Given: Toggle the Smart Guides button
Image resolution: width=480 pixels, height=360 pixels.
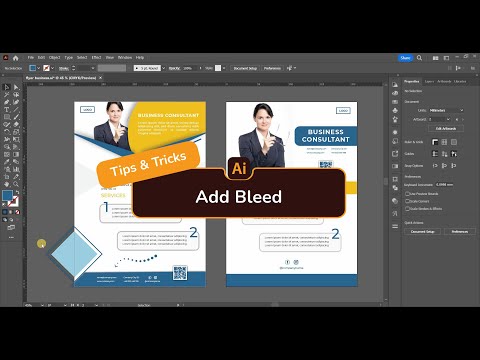Looking at the screenshot, I should (x=454, y=154).
